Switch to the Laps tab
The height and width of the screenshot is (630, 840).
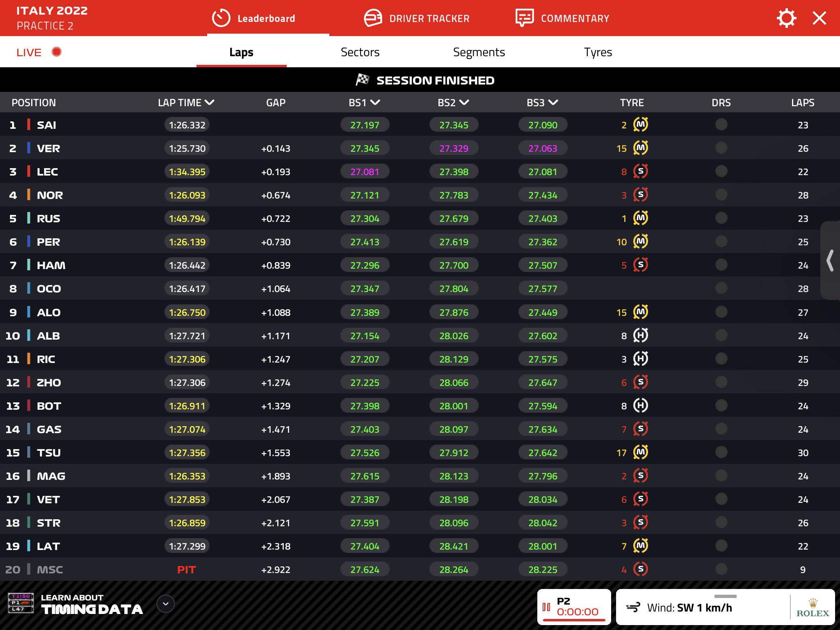pyautogui.click(x=241, y=52)
